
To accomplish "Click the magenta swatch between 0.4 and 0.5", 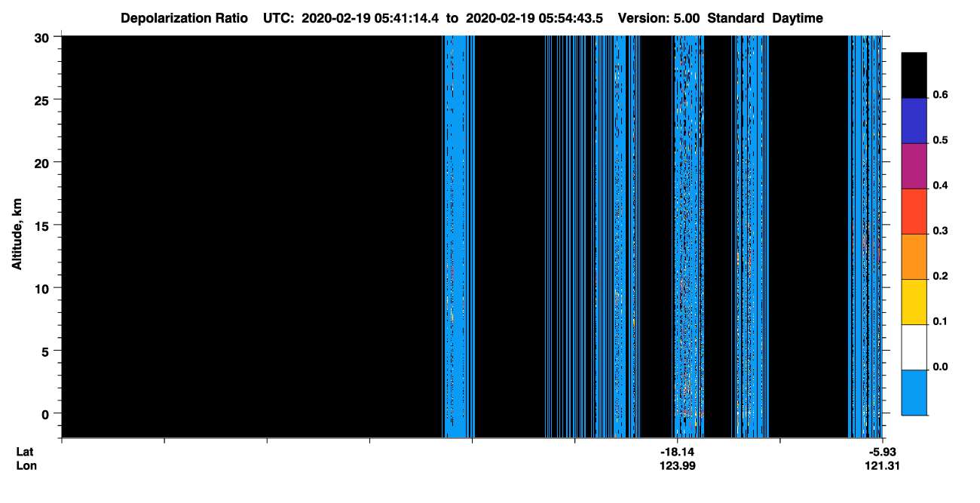I will [914, 166].
